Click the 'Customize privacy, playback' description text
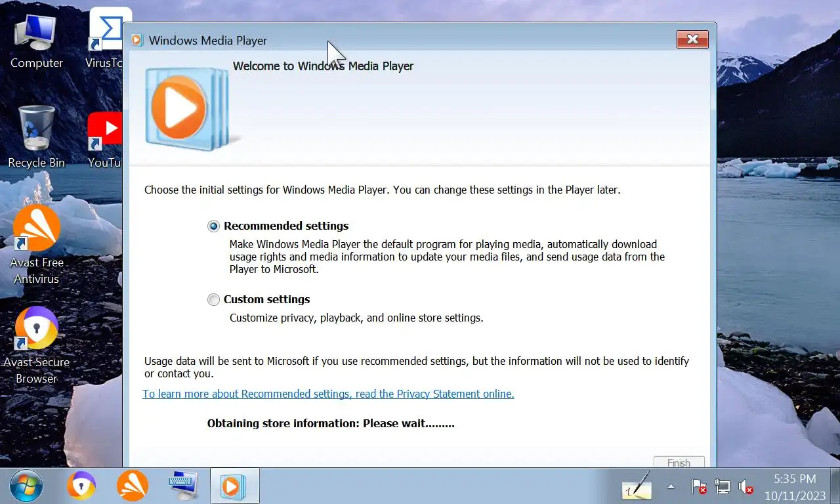840x504 pixels. point(356,318)
